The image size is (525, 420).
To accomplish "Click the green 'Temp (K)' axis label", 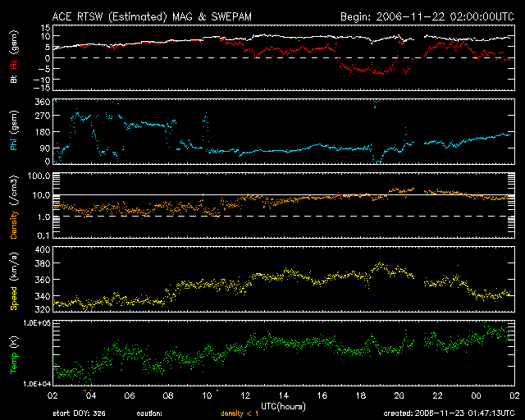I will [x=14, y=354].
